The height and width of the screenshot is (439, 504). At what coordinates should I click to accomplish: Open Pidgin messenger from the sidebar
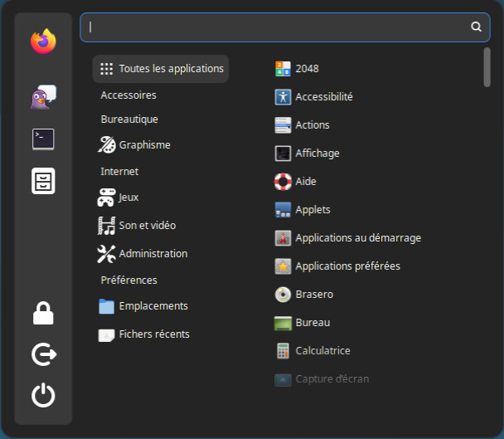point(43,97)
